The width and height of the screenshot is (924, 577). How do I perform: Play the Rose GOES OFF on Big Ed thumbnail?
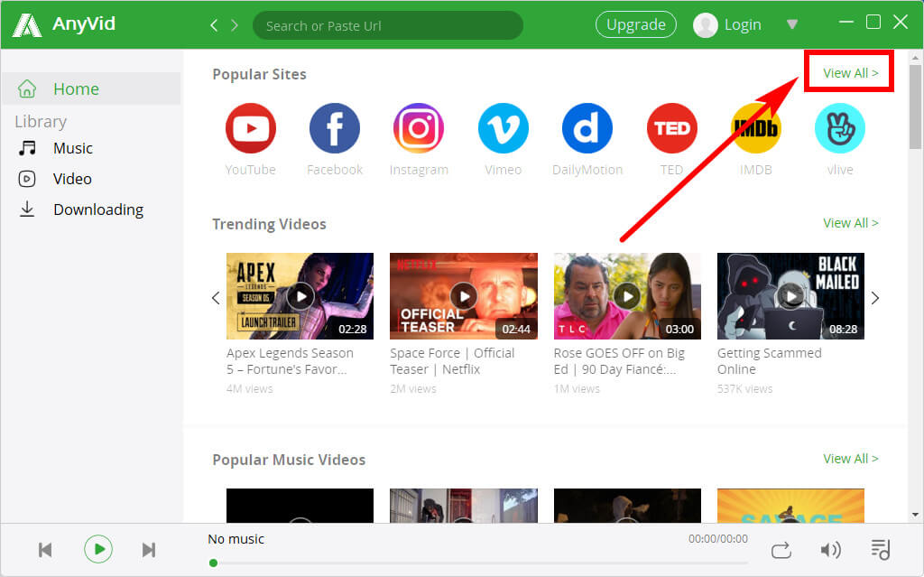tap(628, 296)
